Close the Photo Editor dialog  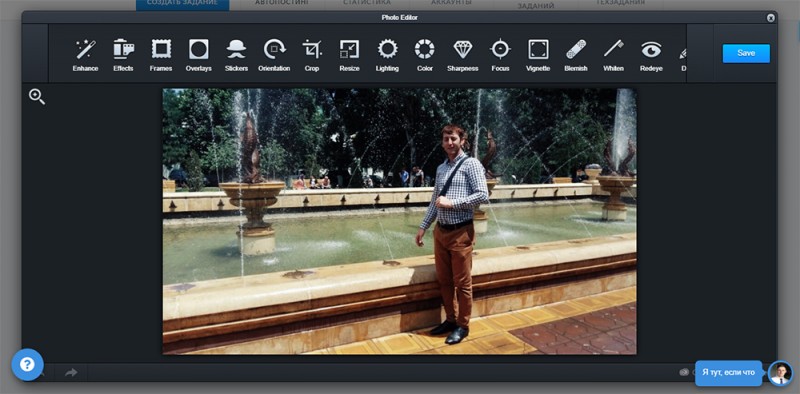(x=770, y=18)
